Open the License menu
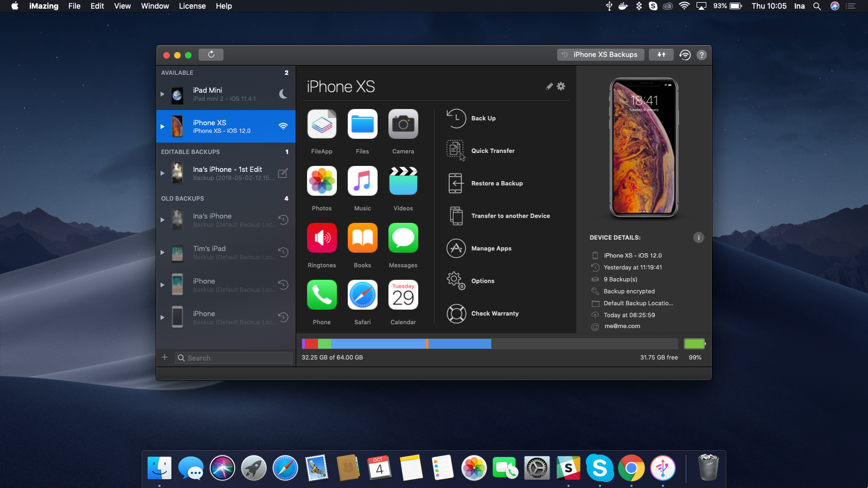 coord(192,6)
